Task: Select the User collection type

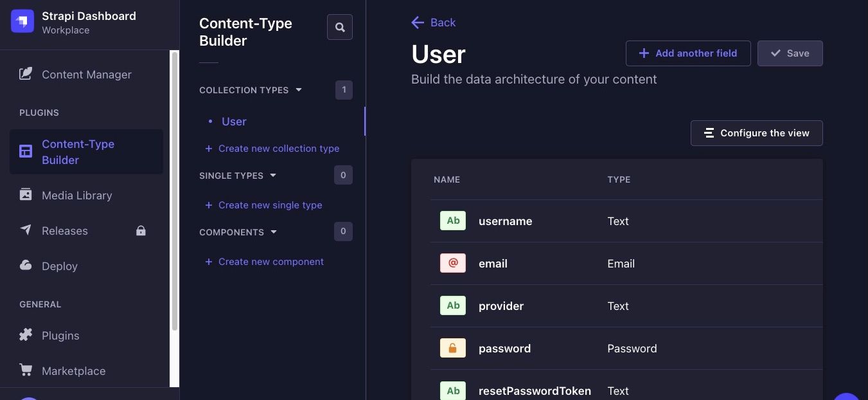Action: click(234, 122)
